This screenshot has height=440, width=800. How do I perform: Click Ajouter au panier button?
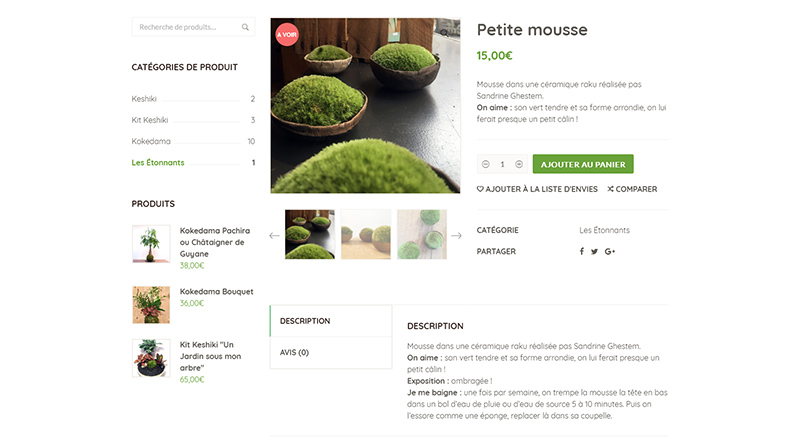(x=583, y=164)
